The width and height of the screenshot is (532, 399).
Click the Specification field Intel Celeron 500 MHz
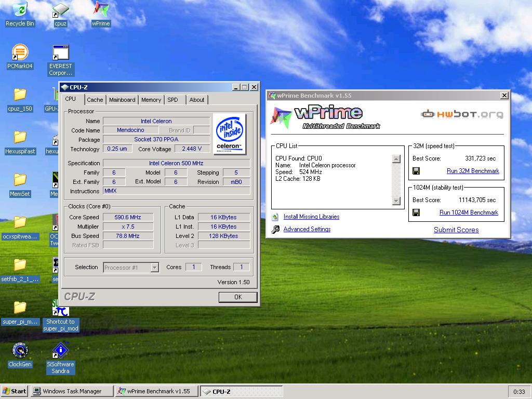tap(177, 163)
